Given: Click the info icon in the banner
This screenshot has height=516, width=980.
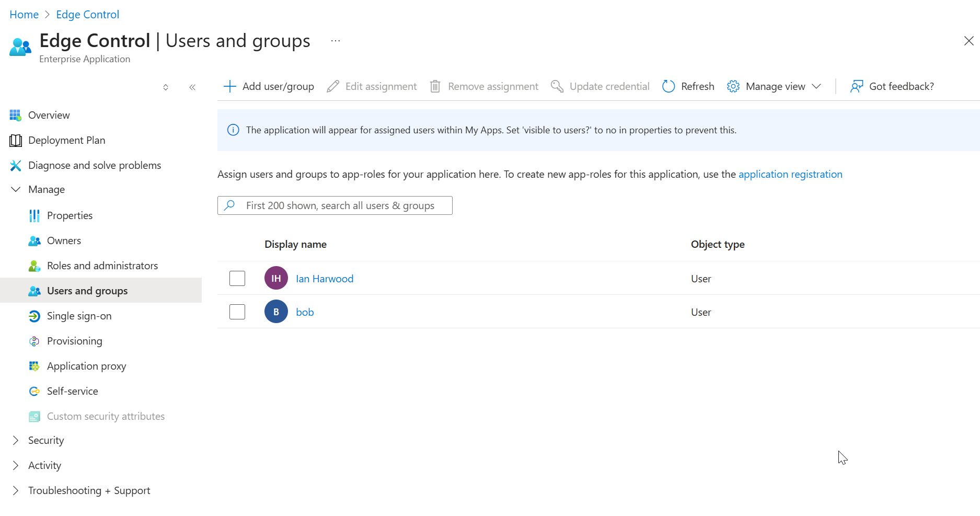Looking at the screenshot, I should tap(233, 130).
